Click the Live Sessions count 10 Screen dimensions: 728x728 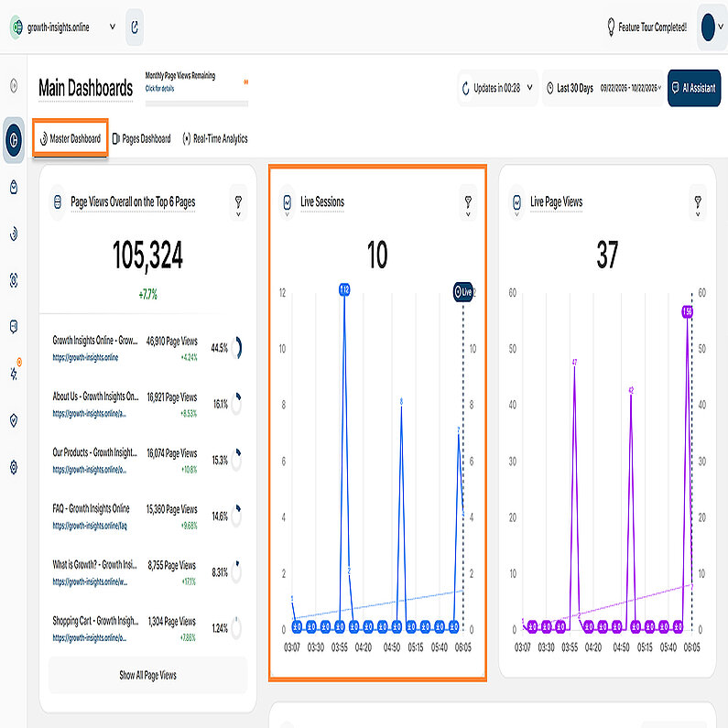pyautogui.click(x=377, y=255)
